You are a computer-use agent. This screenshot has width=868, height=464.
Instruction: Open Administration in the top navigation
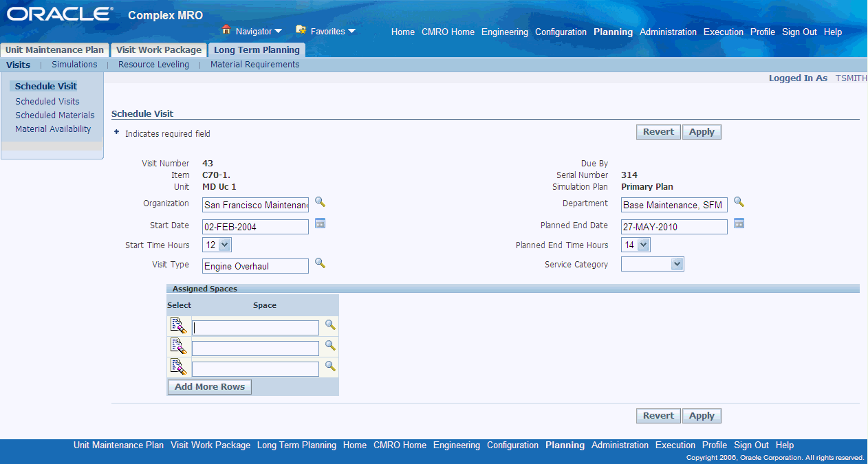pos(668,32)
